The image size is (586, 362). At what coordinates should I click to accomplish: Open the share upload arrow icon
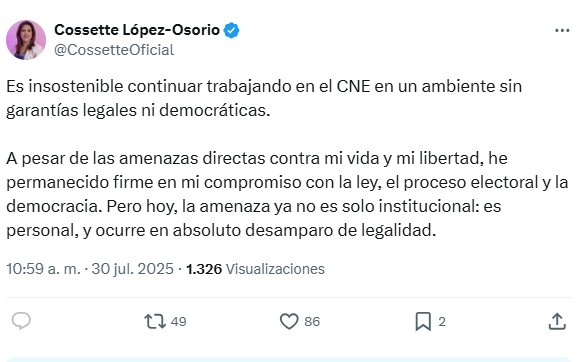click(557, 321)
